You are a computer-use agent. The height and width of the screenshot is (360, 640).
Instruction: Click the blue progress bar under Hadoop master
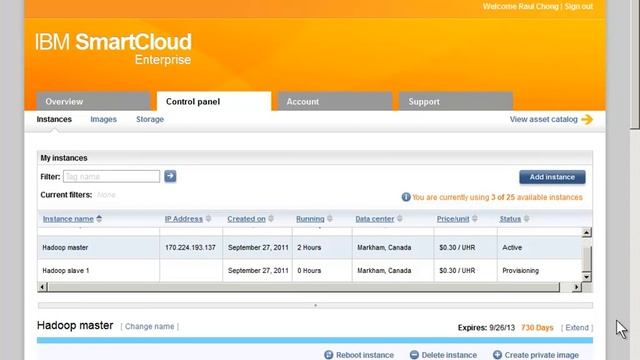pos(315,340)
